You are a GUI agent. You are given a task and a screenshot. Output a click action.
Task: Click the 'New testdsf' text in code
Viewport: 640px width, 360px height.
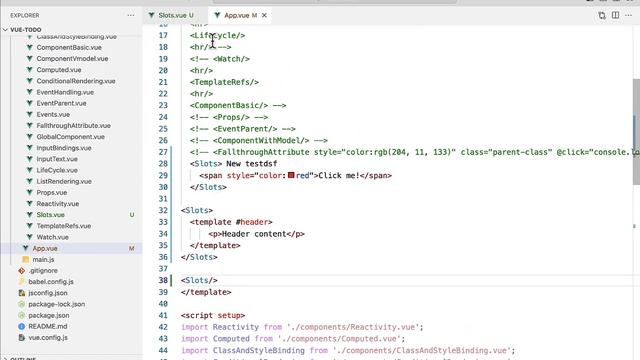point(252,164)
